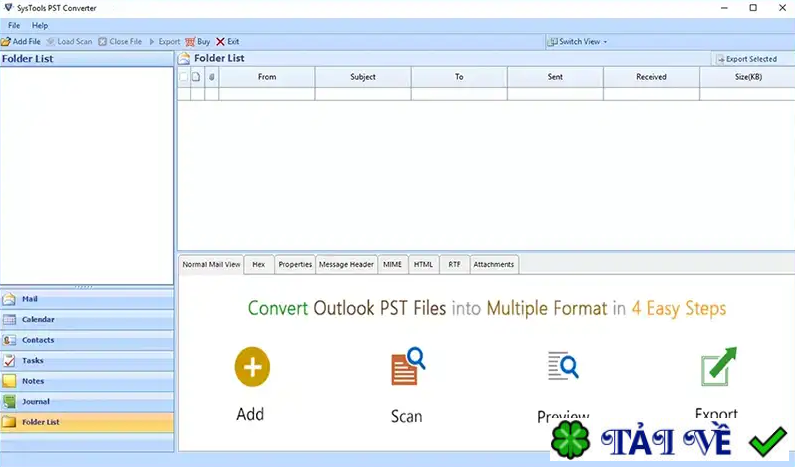795x467 pixels.
Task: Click Close File in the toolbar
Action: (120, 42)
